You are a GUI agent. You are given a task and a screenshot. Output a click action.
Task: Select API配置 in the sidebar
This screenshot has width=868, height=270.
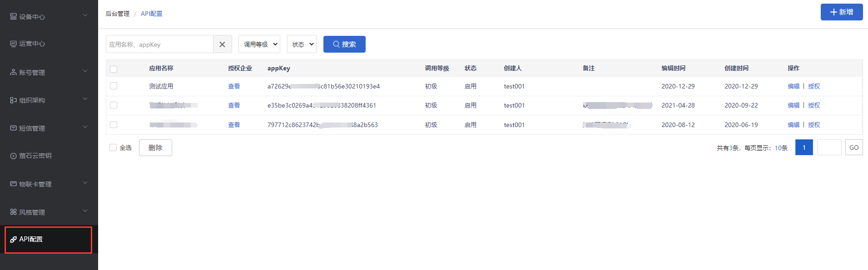pos(49,239)
